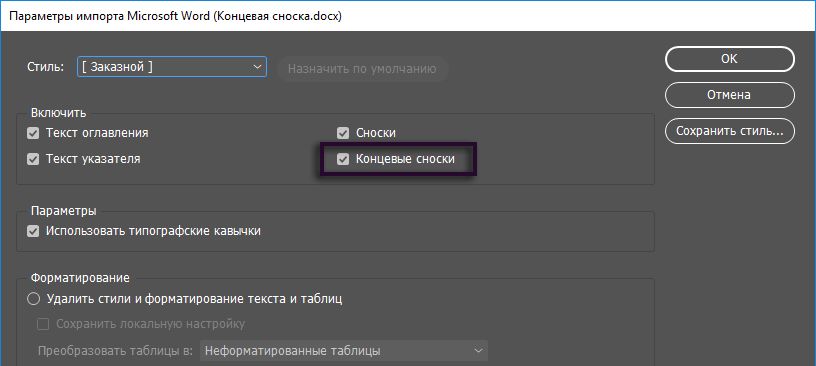Toggle the Текст указателя checkbox

click(34, 159)
